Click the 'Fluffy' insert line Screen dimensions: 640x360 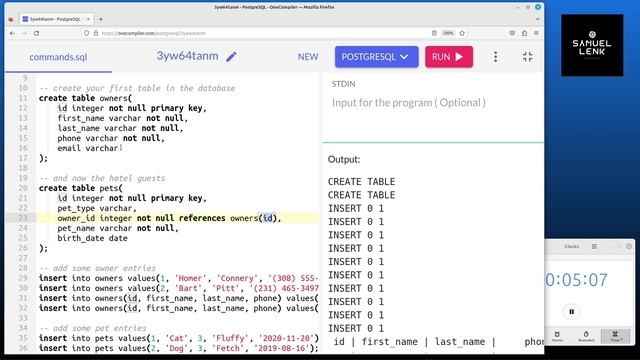tap(179, 338)
